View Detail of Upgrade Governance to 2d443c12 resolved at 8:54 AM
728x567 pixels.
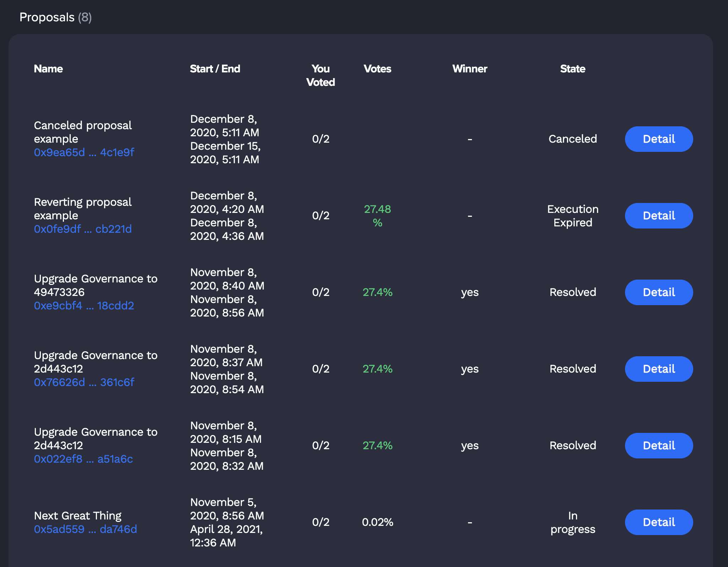click(x=658, y=369)
